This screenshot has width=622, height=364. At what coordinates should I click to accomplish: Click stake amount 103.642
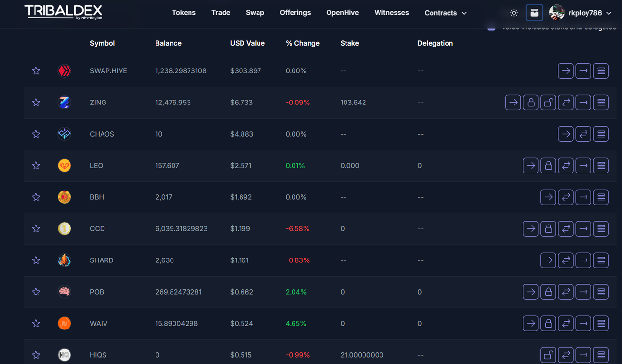353,103
